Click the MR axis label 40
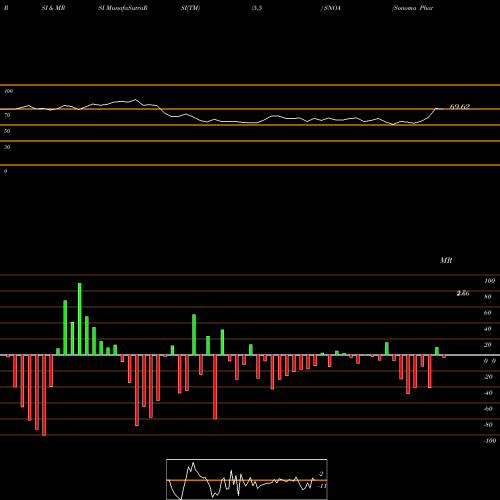Screen dimensions: 500x500 [x=488, y=329]
